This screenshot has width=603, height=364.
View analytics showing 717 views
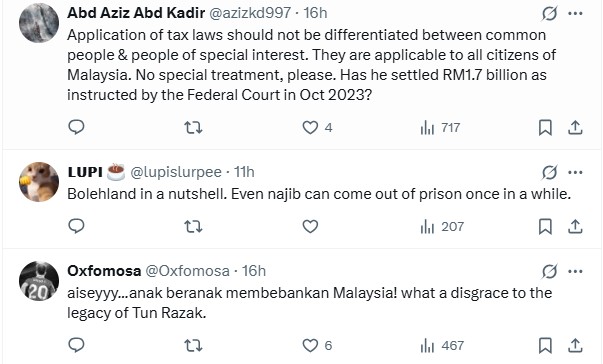(440, 128)
